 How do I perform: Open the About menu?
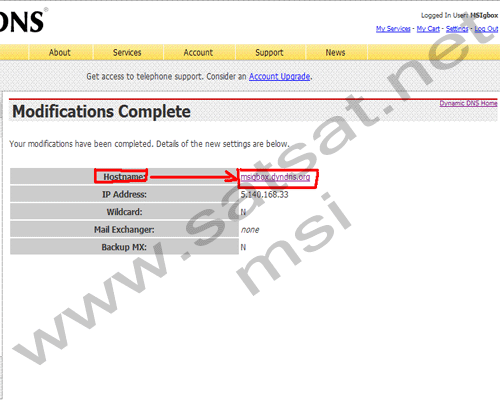(x=60, y=53)
